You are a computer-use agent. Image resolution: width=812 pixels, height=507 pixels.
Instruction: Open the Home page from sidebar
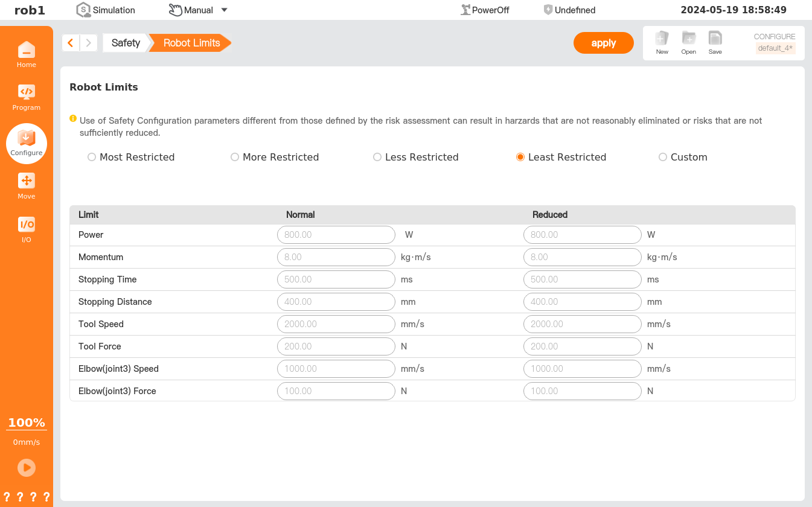[27, 51]
